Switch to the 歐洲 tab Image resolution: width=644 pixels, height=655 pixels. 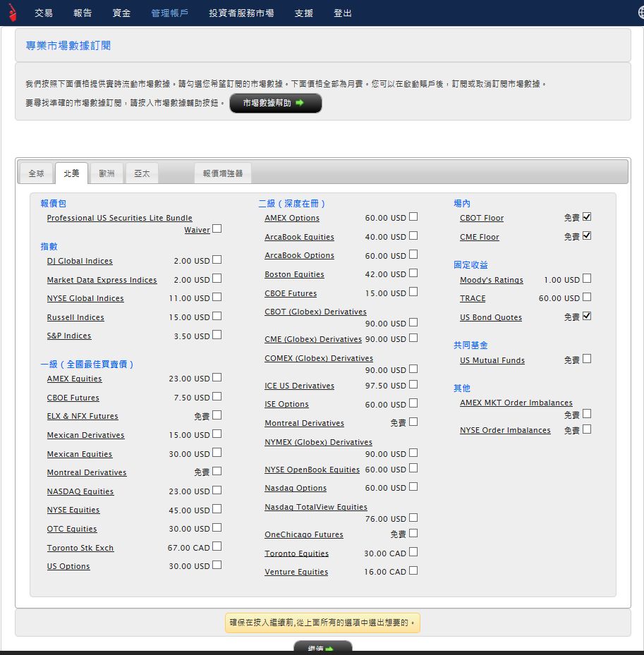coord(107,173)
